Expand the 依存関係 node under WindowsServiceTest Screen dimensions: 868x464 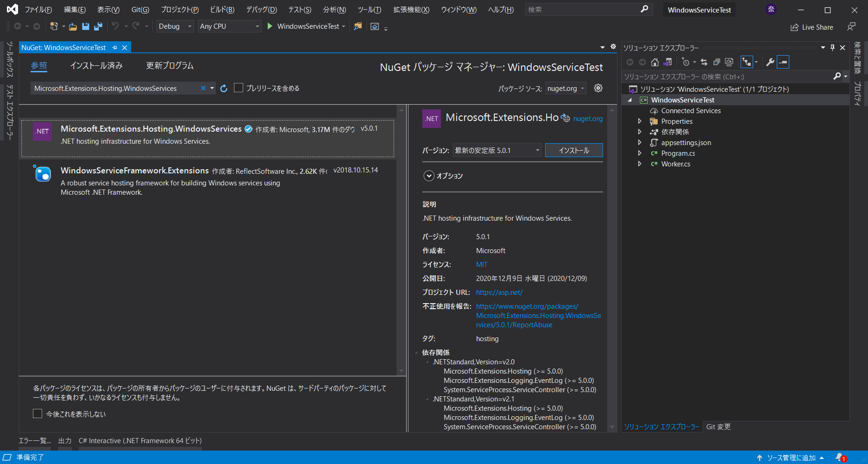pyautogui.click(x=640, y=132)
